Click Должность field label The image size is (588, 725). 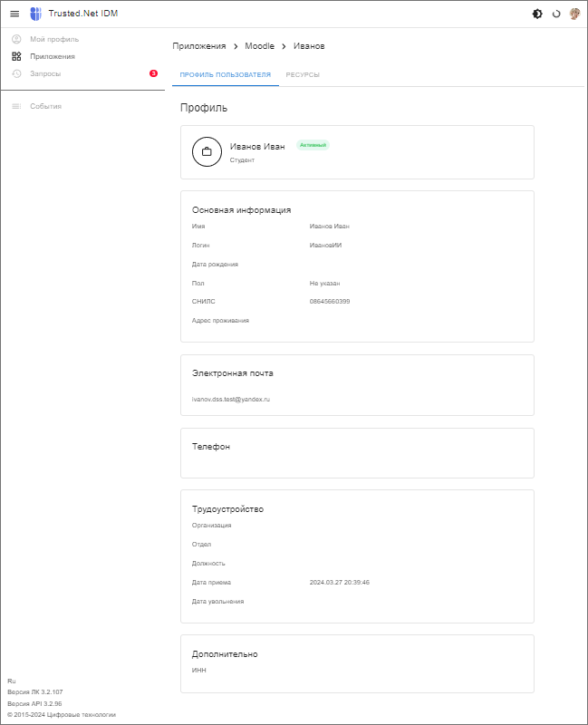(x=208, y=564)
